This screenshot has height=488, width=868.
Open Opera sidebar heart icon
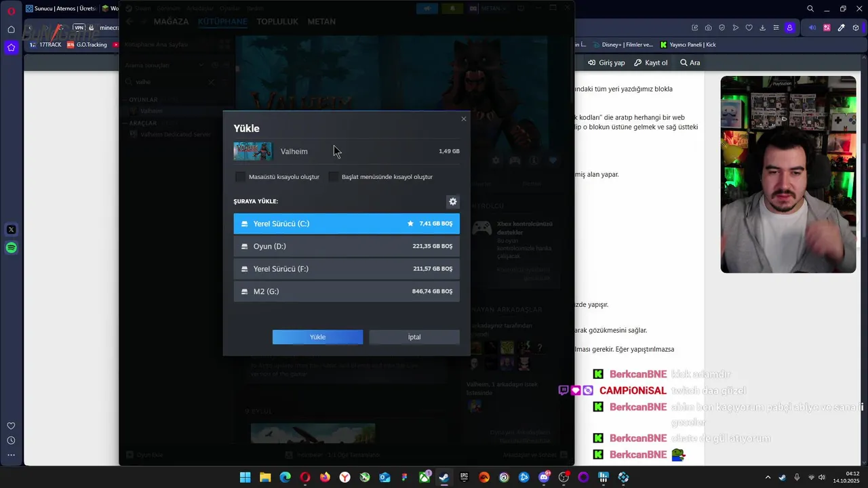[11, 426]
